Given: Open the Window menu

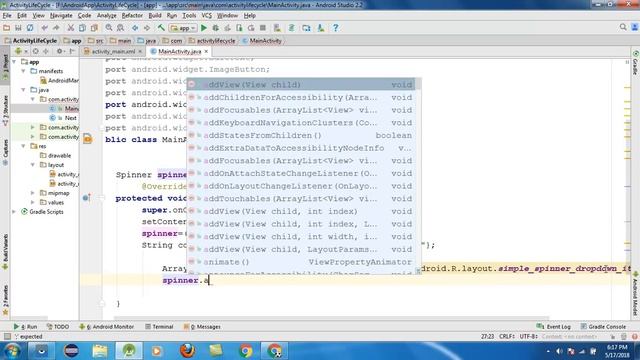Looking at the screenshot, I should [227, 16].
